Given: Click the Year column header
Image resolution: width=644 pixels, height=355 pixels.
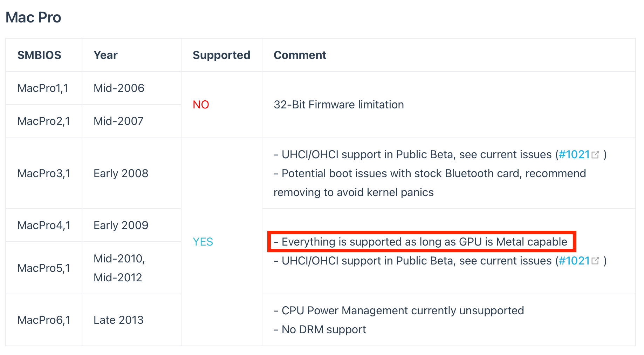Looking at the screenshot, I should 105,55.
